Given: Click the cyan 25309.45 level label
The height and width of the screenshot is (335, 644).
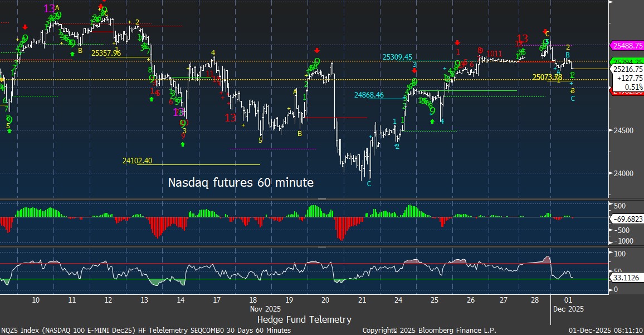Looking at the screenshot, I should tap(397, 57).
